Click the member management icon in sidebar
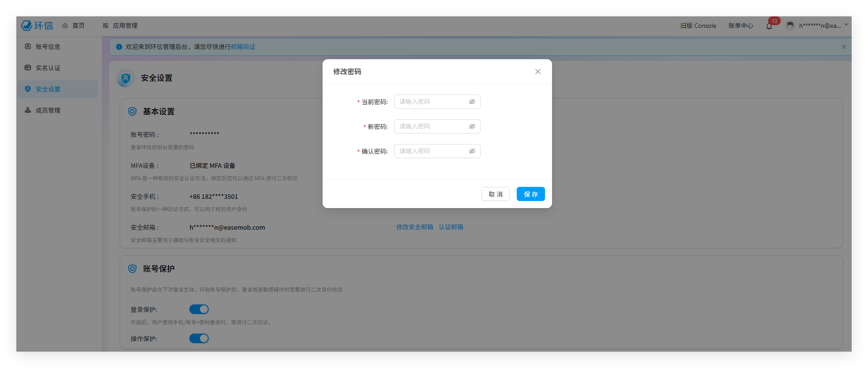 point(28,110)
